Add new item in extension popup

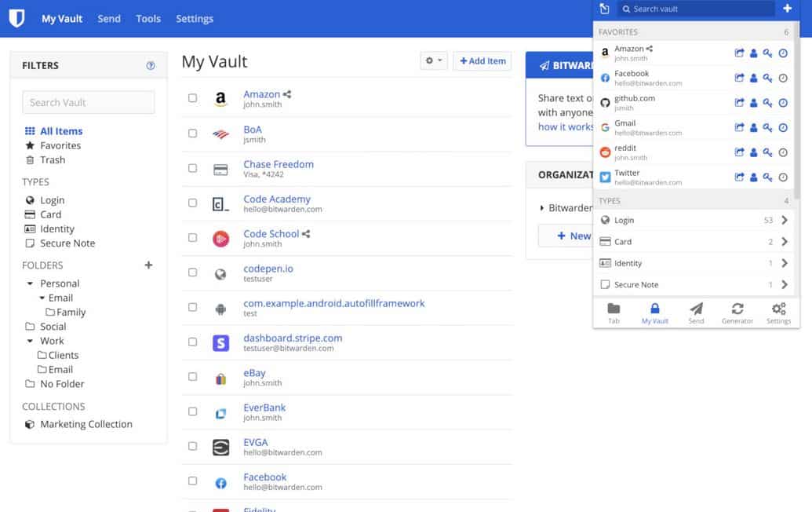point(787,9)
